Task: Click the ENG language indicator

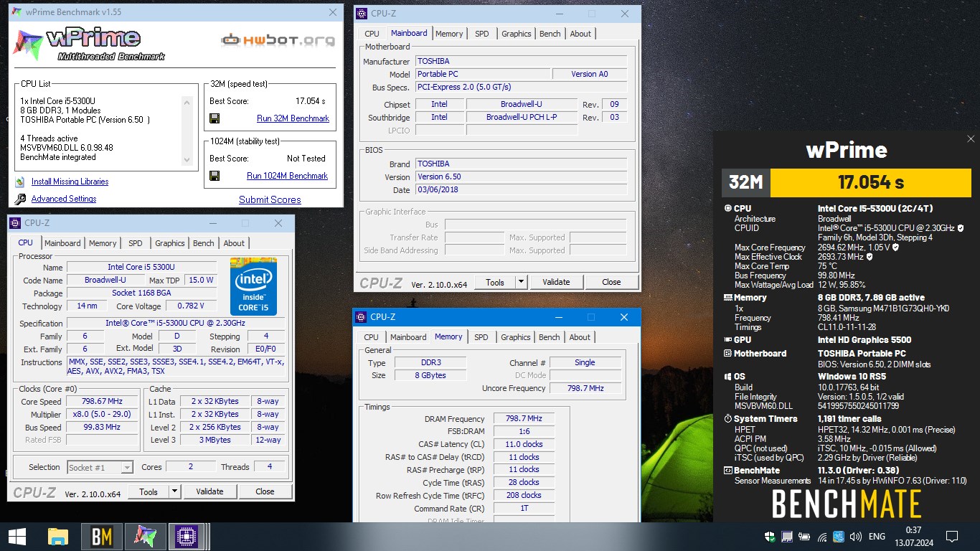Action: tap(877, 537)
